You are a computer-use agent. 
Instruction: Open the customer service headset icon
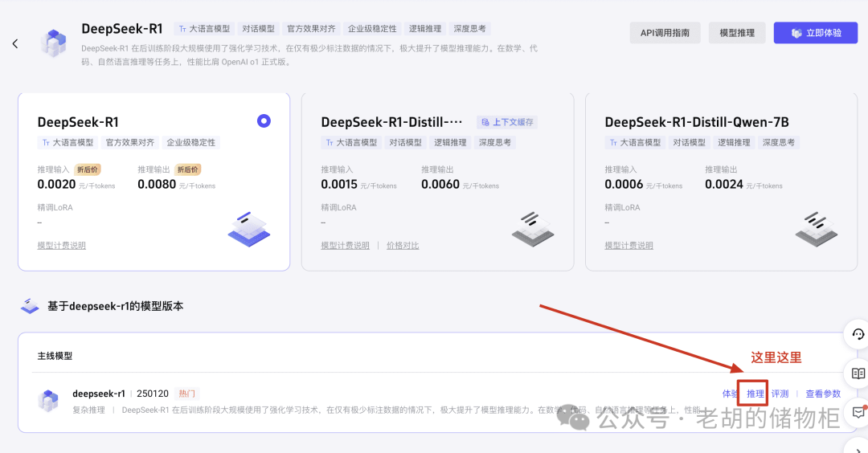(x=858, y=334)
